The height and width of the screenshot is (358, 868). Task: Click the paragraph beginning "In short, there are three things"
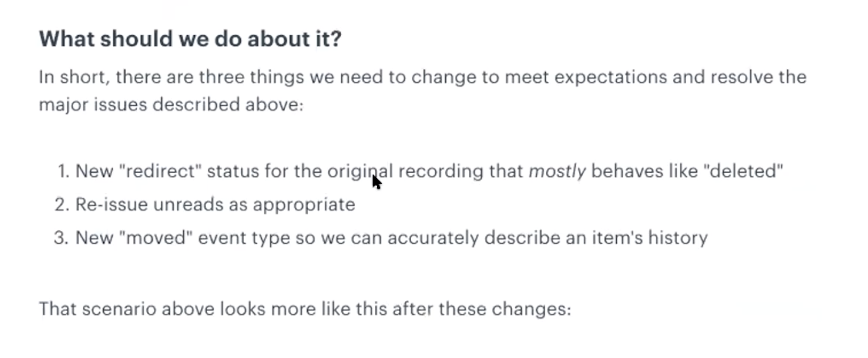point(423,90)
